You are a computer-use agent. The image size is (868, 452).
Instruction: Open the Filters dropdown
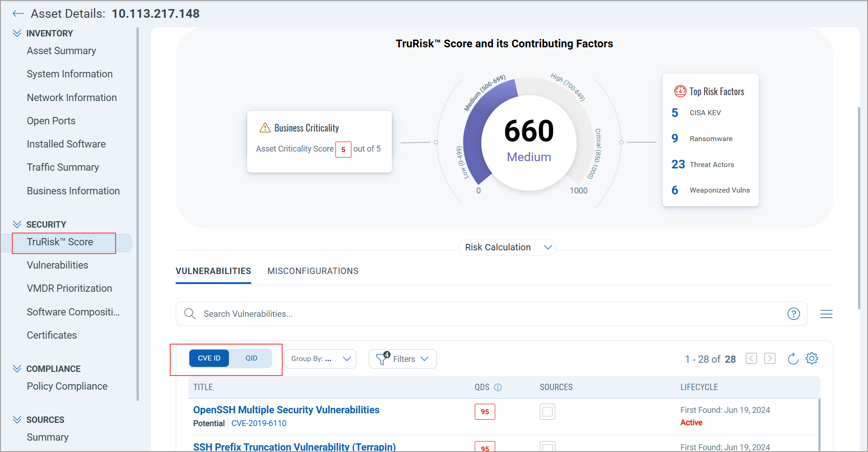point(403,359)
